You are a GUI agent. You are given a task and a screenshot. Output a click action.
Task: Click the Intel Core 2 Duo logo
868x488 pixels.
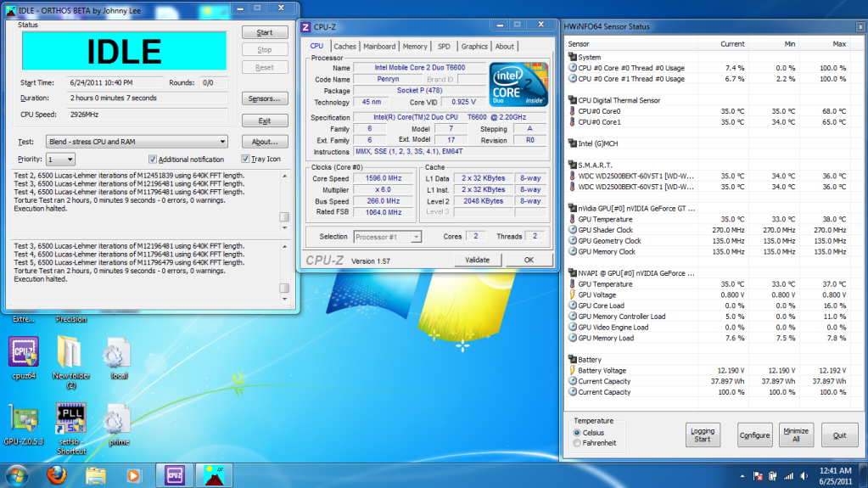[518, 84]
